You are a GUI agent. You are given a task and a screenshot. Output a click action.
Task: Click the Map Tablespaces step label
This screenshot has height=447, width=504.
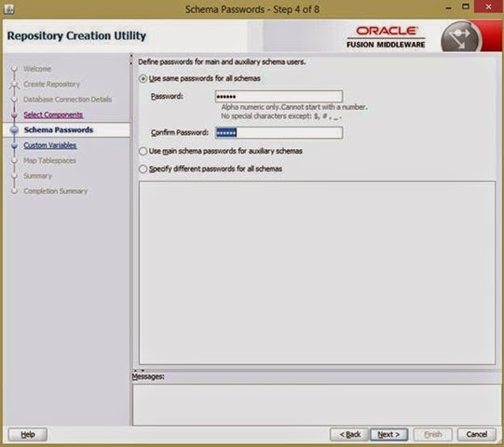click(49, 160)
